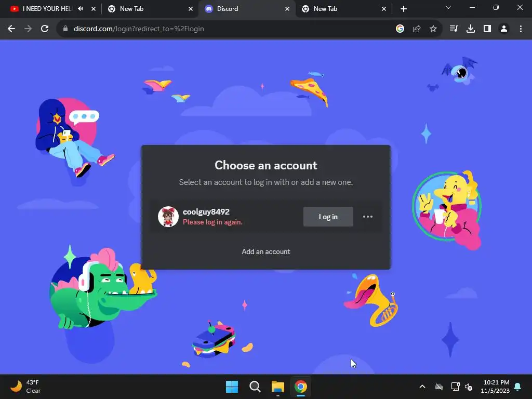
Task: Open the media control playlist icon
Action: 454,29
